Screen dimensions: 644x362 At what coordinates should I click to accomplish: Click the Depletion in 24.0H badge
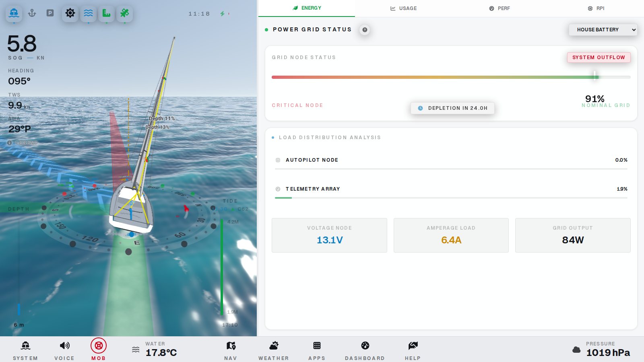coord(452,108)
